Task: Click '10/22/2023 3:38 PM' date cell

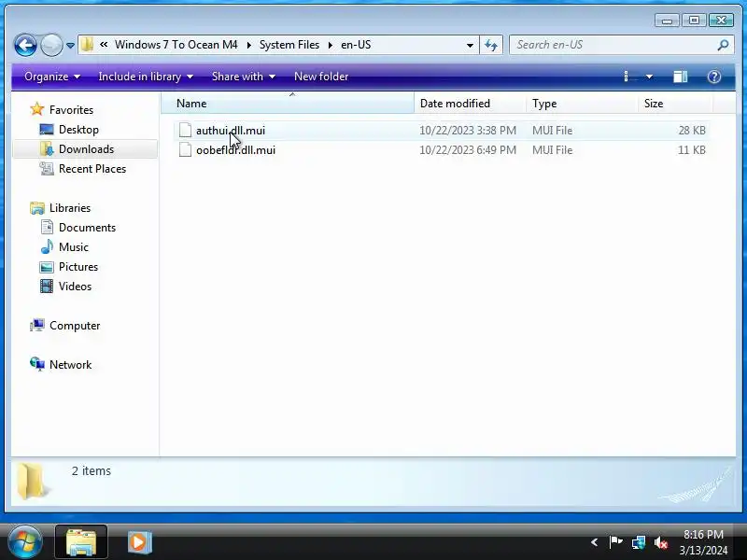Action: click(x=468, y=131)
